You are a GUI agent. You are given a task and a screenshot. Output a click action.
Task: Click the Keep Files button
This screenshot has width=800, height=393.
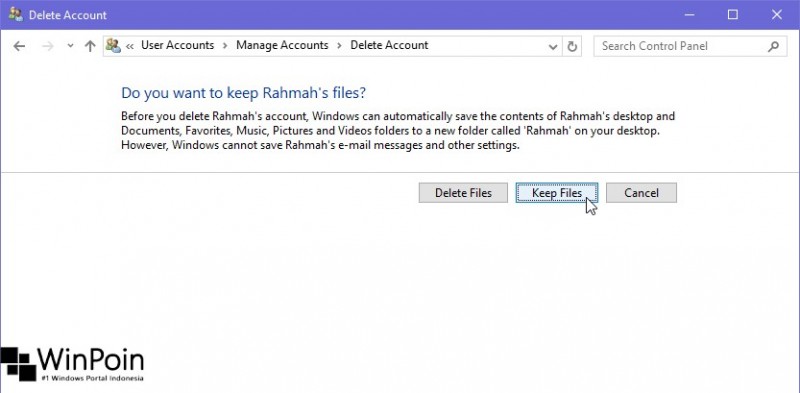point(557,193)
